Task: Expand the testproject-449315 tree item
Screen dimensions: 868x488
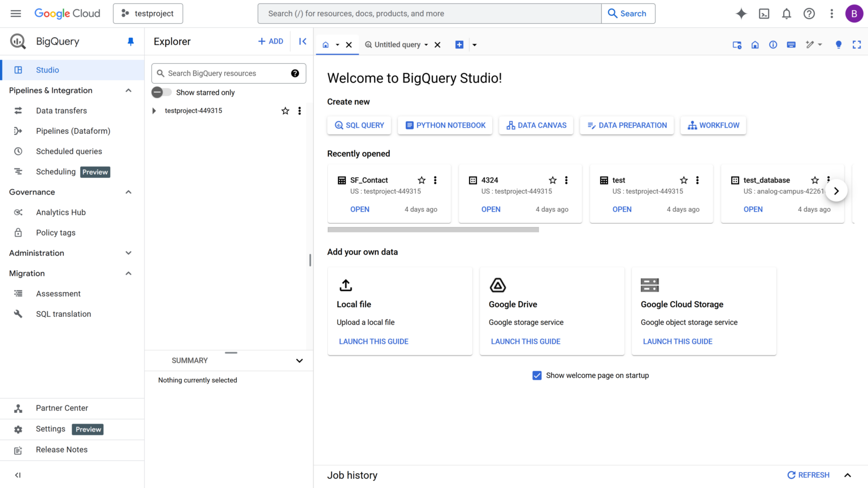Action: (154, 111)
